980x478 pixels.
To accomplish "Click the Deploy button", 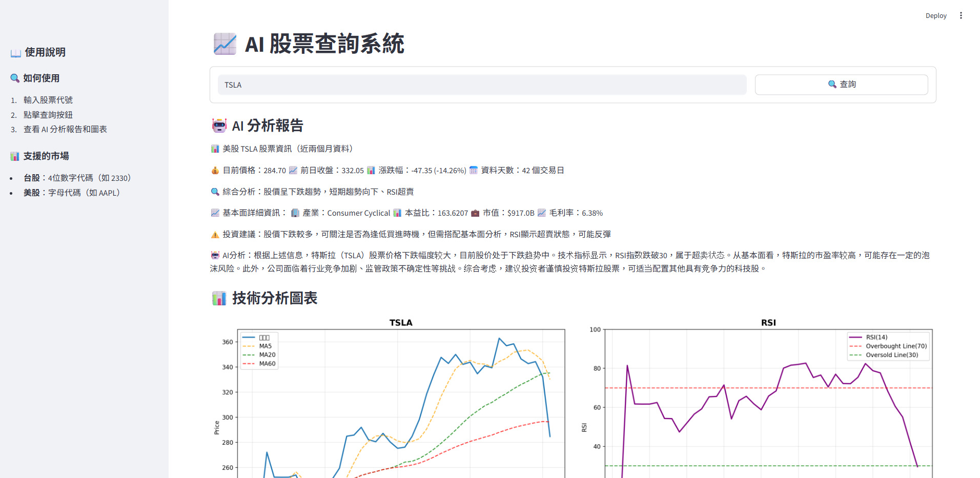I will click(x=935, y=16).
